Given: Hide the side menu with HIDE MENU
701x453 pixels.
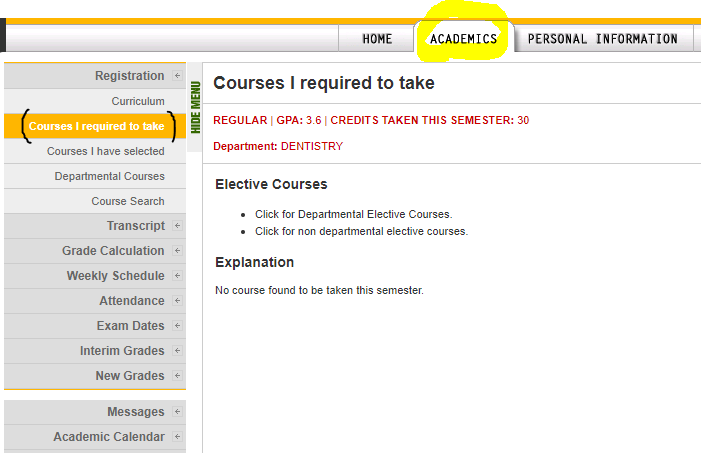Looking at the screenshot, I should tap(195, 107).
